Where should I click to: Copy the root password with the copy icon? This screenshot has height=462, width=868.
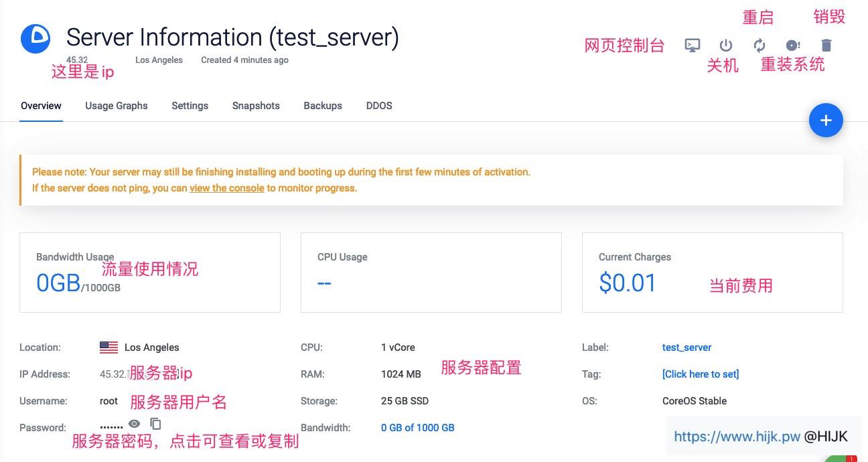155,424
